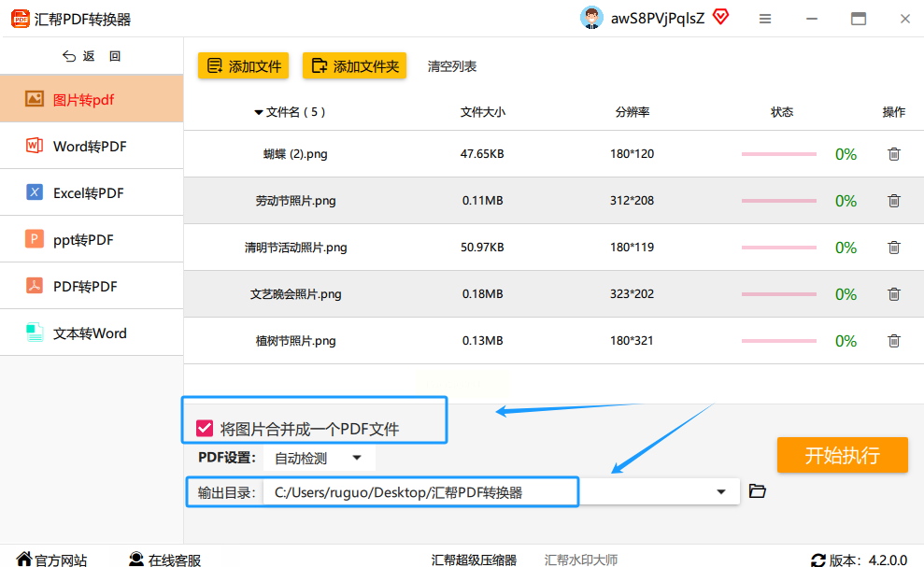Click 清空列表 to clear list
924x567 pixels.
pyautogui.click(x=452, y=66)
